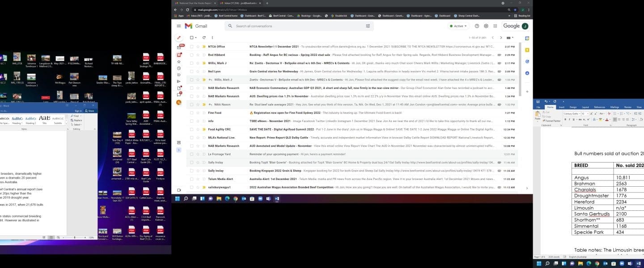Open taskbar search magnifier
The height and width of the screenshot is (268, 644).
click(x=186, y=198)
